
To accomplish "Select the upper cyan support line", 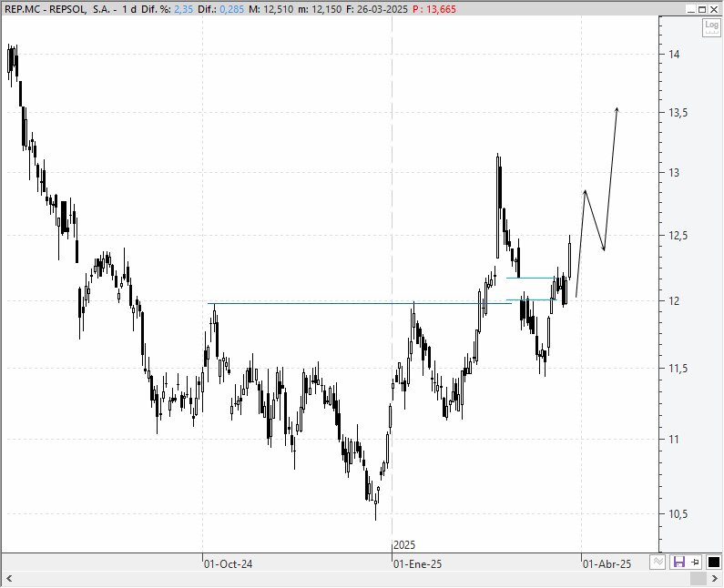I will point(531,278).
